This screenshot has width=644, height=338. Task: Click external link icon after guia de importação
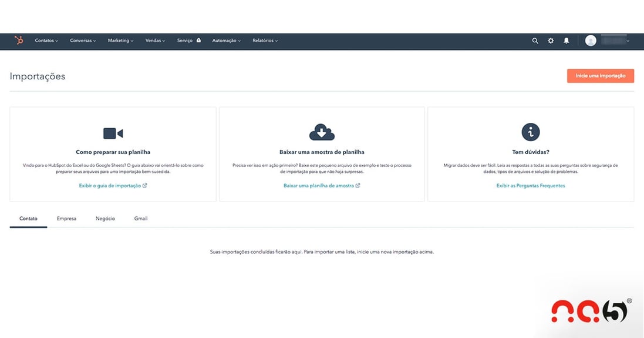tap(144, 185)
